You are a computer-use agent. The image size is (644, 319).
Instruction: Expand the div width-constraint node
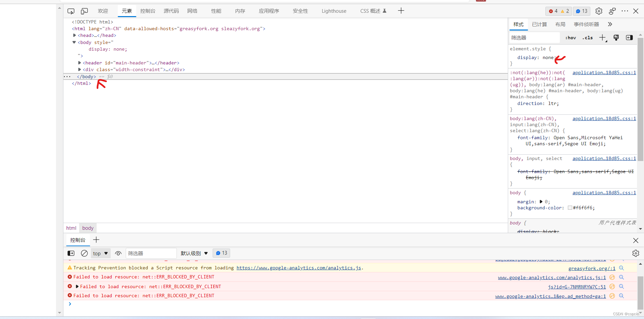[79, 69]
